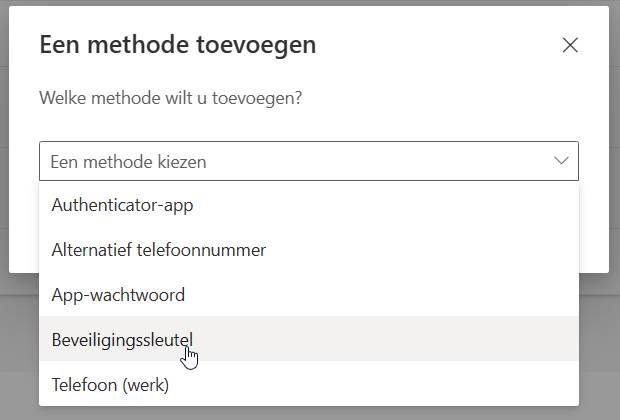620x420 pixels.
Task: Add a work phone method
Action: [x=309, y=384]
